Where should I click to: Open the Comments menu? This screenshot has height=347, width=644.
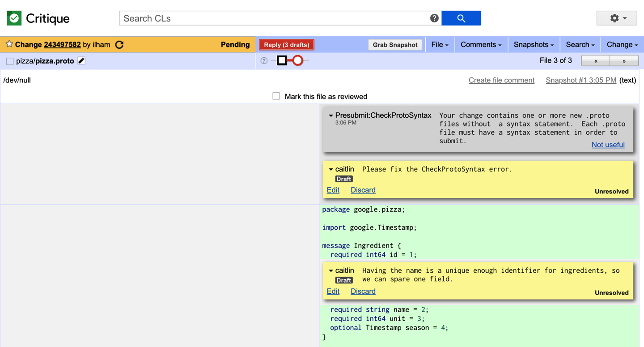[481, 45]
